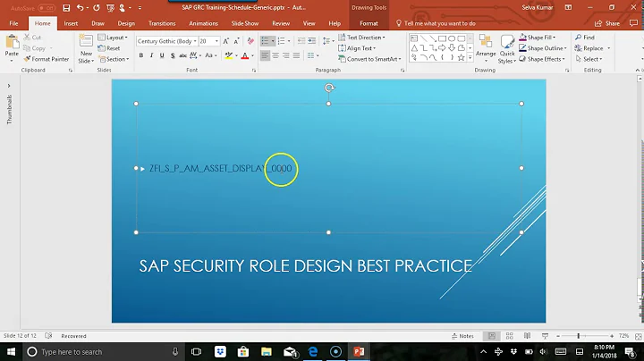
Task: Expand the Section dropdown
Action: click(114, 59)
